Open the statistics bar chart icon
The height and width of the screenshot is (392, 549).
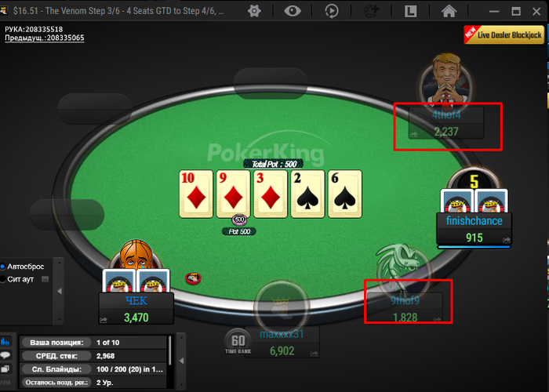[x=5, y=341]
